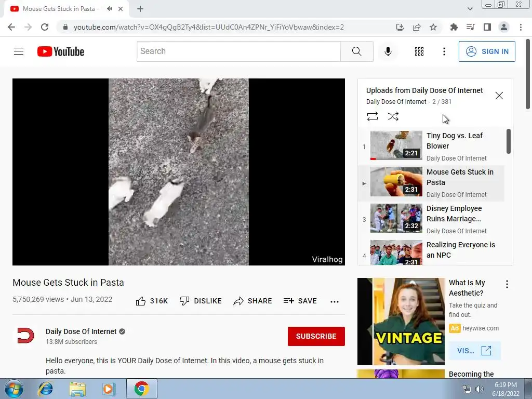Save the video to a playlist

tap(300, 301)
